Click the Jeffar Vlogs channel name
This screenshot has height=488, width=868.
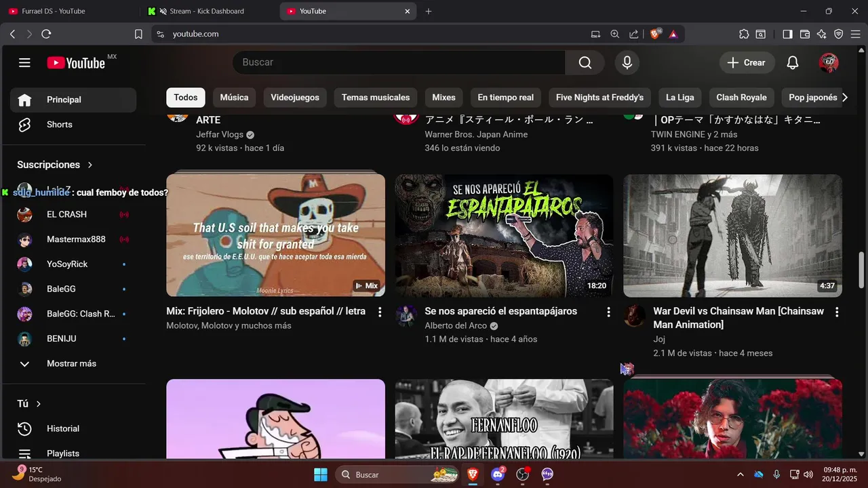pos(220,134)
